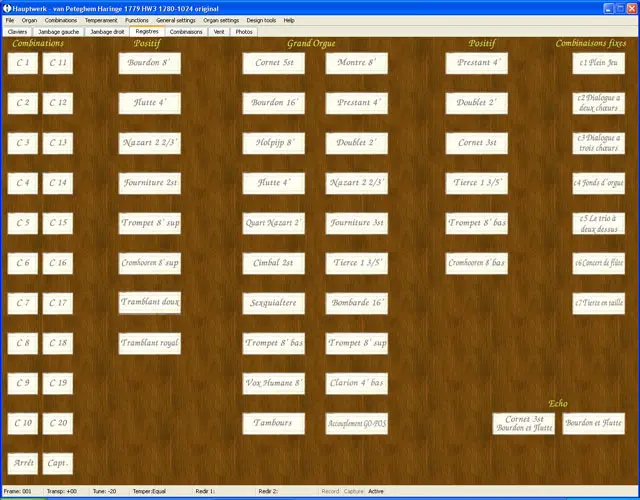640x500 pixels.
Task: Open the Photos tab
Action: pos(244,32)
